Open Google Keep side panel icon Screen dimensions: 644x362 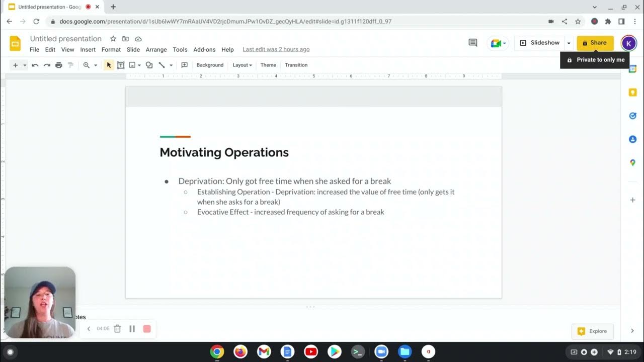[632, 93]
